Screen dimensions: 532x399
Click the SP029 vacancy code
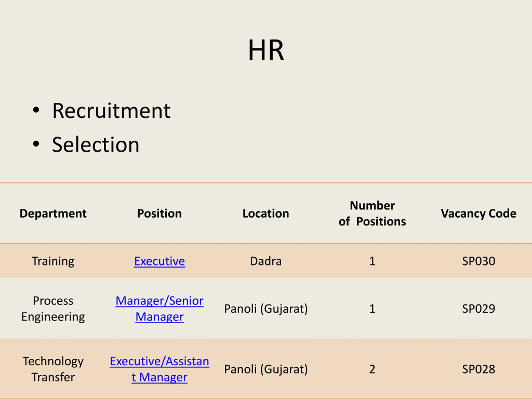coord(479,309)
